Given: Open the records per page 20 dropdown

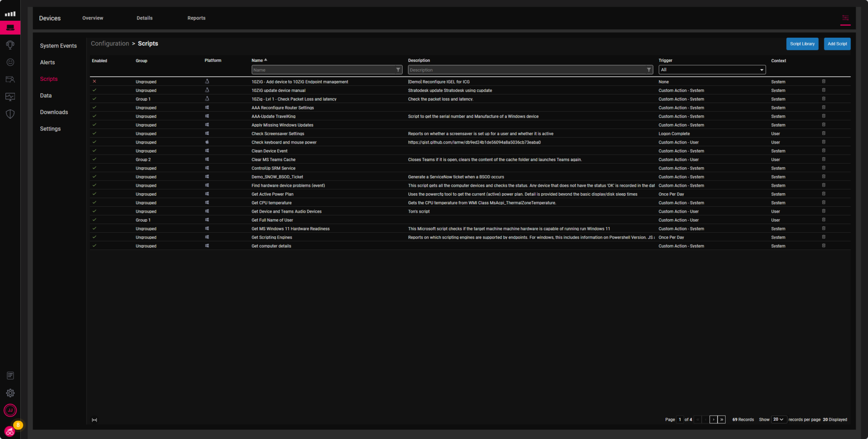Looking at the screenshot, I should pyautogui.click(x=779, y=420).
